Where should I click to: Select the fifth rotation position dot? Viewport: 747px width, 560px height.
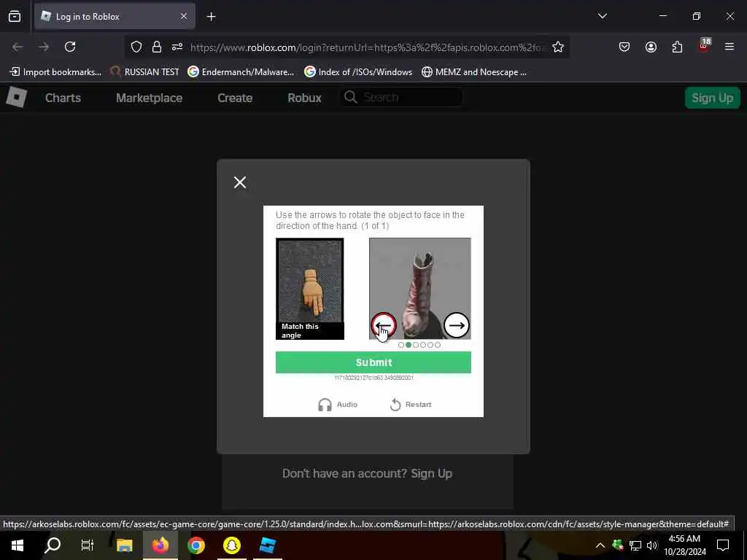(430, 345)
